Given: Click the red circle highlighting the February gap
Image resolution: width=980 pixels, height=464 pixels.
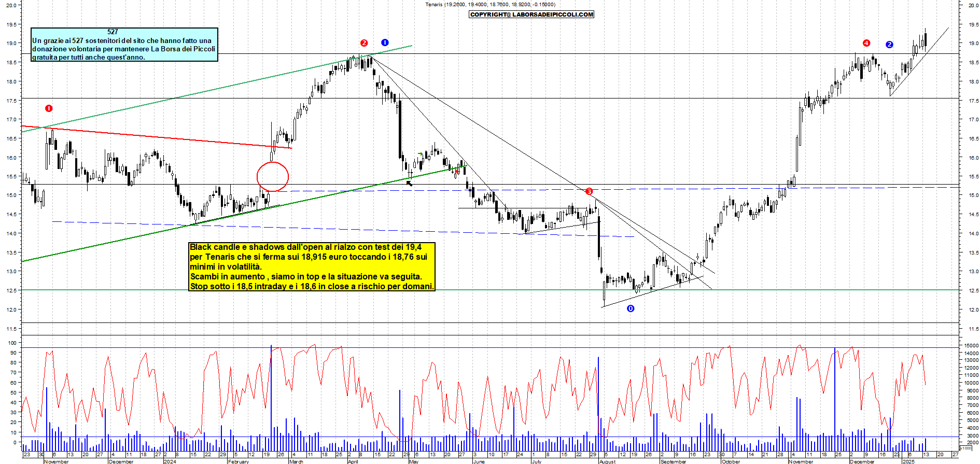Looking at the screenshot, I should coord(273,177).
